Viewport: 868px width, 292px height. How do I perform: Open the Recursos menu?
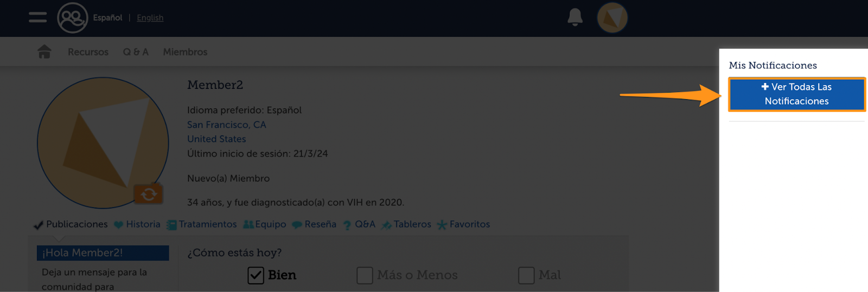(x=88, y=52)
